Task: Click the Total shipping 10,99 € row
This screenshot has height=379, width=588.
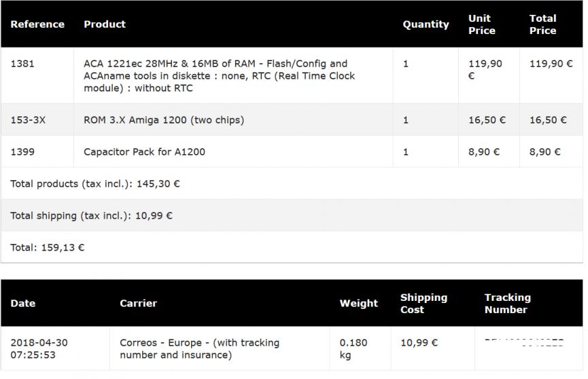Action: tap(91, 216)
